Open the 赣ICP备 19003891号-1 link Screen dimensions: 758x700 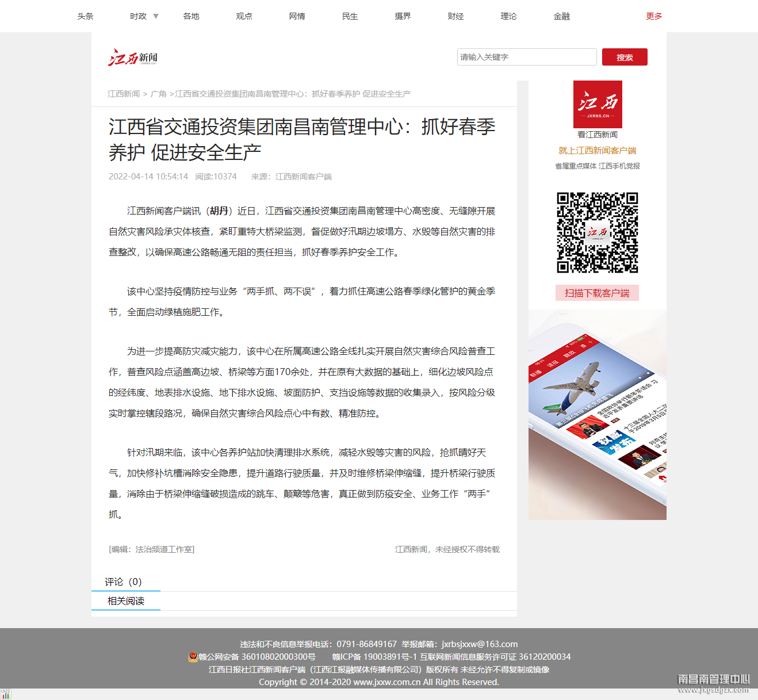374,657
